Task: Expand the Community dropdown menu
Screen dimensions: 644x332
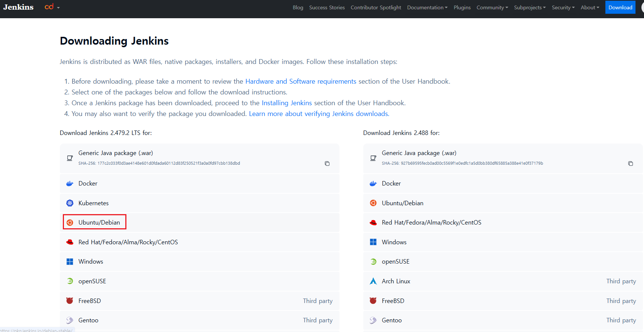Action: point(492,7)
